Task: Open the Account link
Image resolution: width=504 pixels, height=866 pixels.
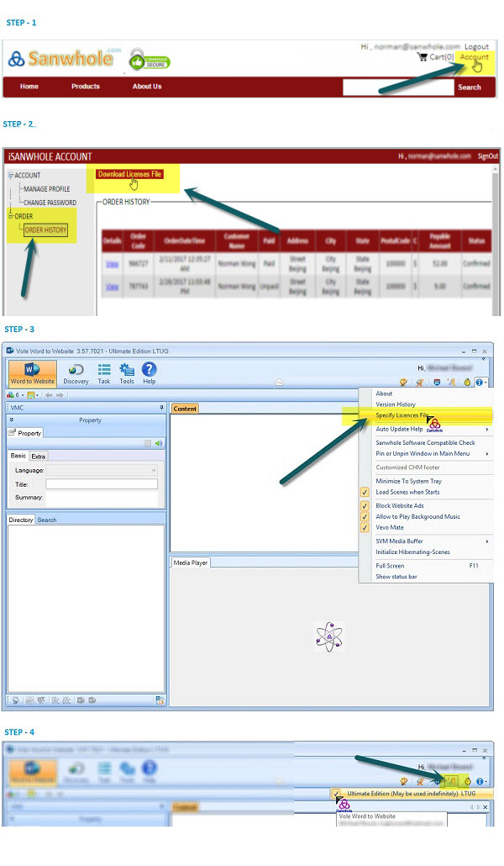Action: click(x=474, y=57)
